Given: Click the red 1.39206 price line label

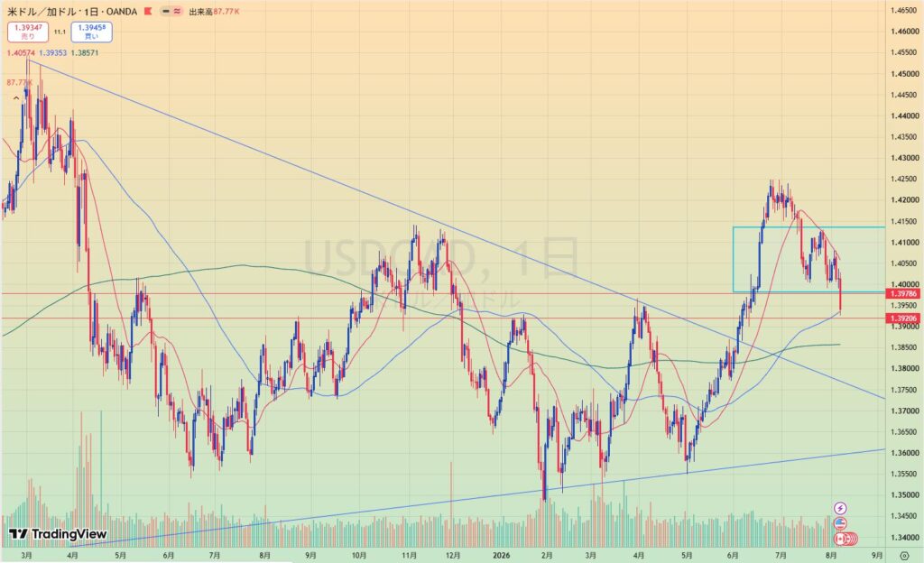Looking at the screenshot, I should point(902,318).
